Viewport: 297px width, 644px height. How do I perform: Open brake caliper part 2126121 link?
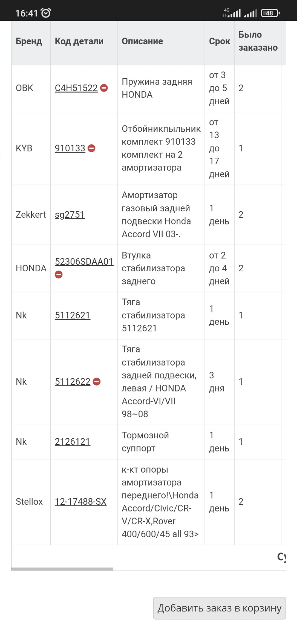click(x=72, y=442)
